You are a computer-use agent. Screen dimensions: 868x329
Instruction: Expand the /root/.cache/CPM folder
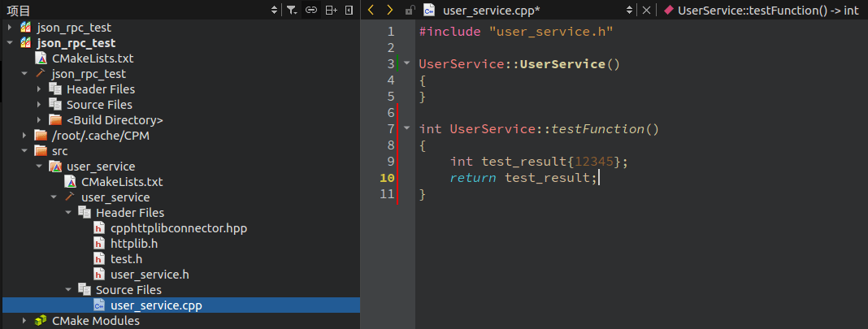coord(24,136)
